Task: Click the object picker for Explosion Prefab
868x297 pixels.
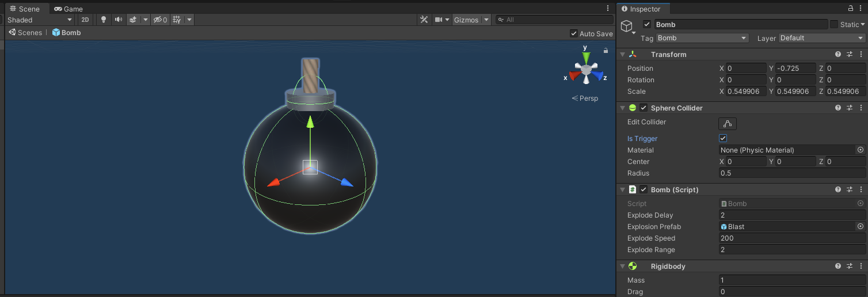Action: click(861, 227)
